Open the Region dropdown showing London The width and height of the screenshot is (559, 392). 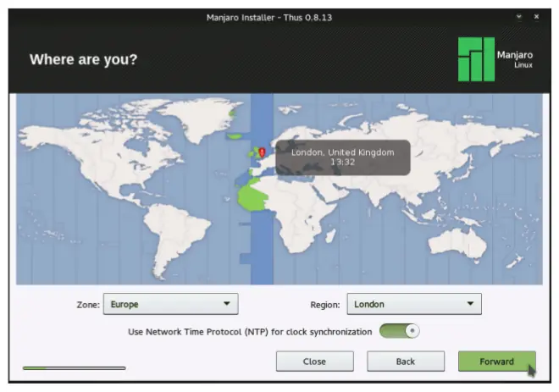pos(414,304)
